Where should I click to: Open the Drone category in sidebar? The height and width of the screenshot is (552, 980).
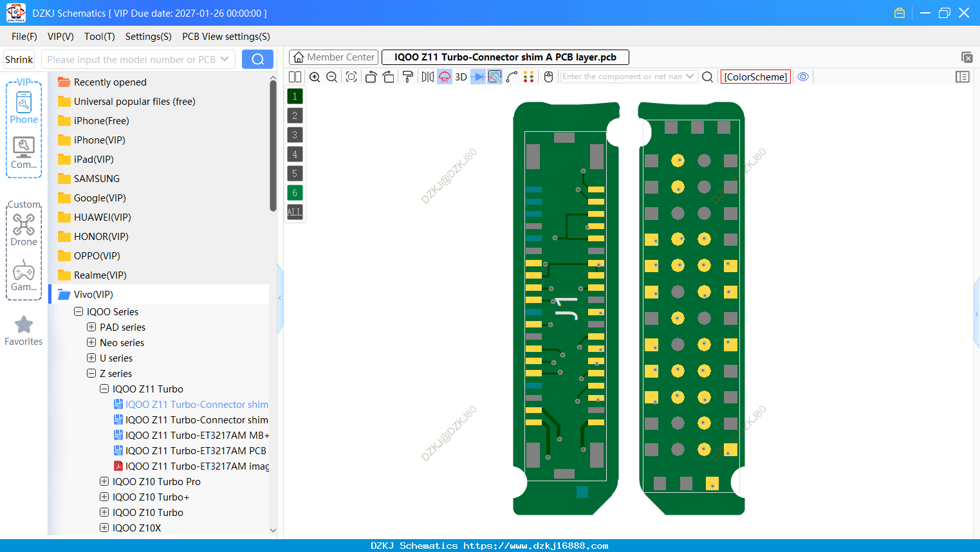(24, 230)
